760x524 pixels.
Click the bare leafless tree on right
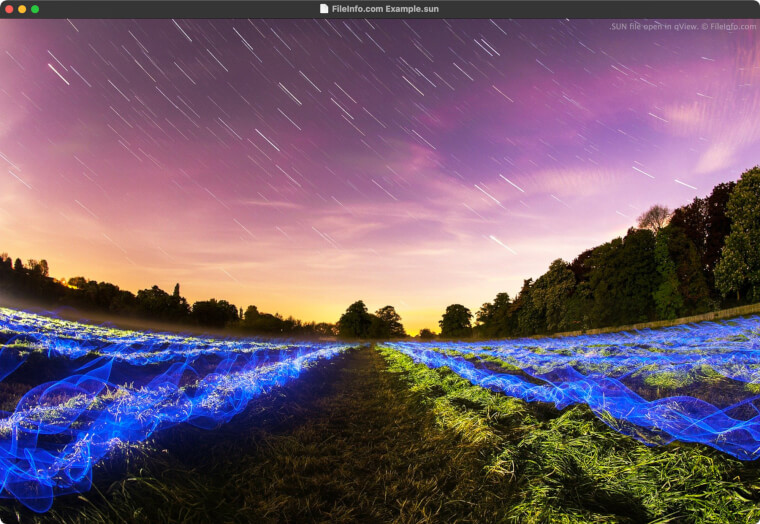[x=654, y=216]
